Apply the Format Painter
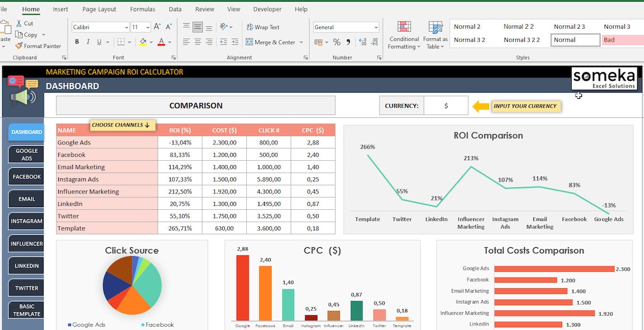644x330 pixels. [38, 46]
